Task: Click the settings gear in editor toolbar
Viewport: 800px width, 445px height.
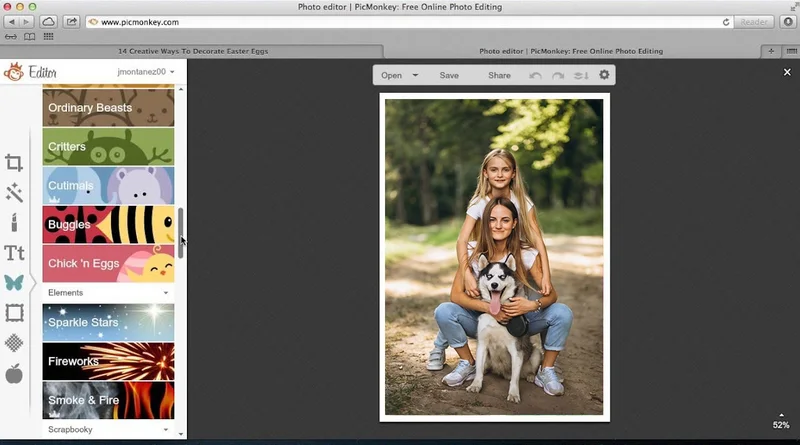Action: 604,75
